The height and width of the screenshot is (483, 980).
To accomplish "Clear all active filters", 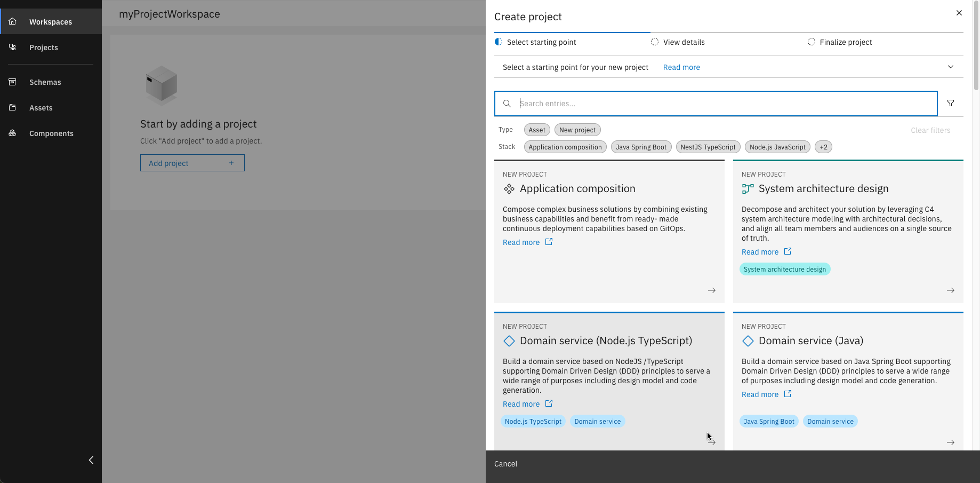I will [x=930, y=130].
